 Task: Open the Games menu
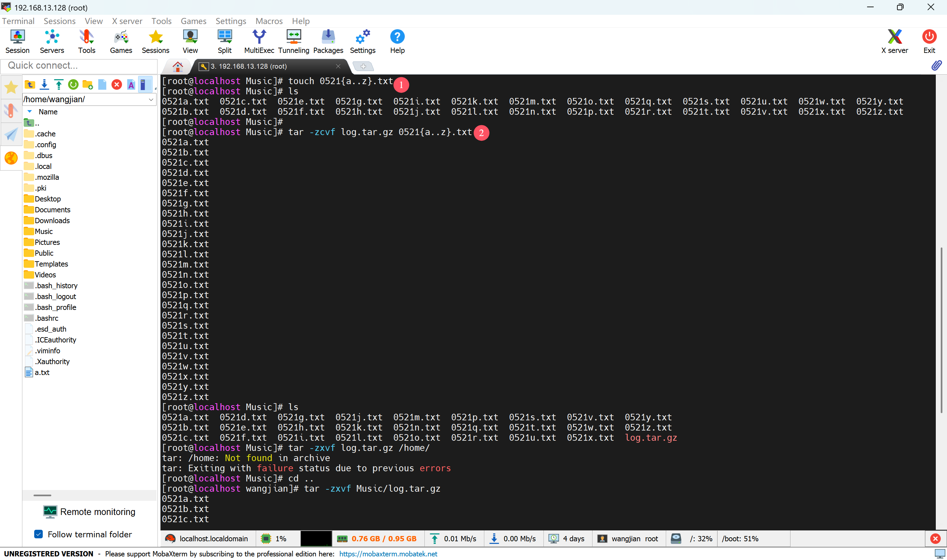pos(193,21)
